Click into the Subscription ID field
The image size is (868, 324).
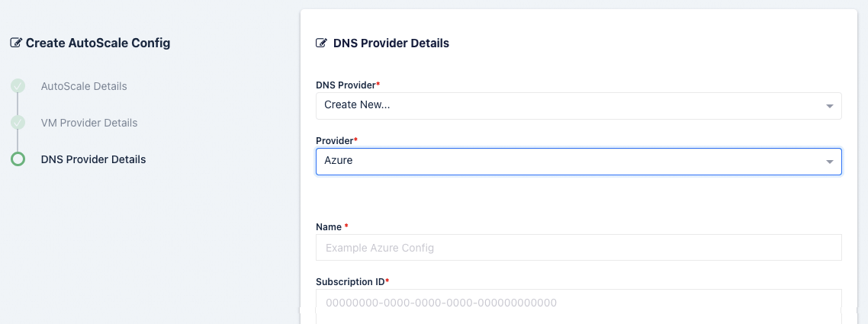(x=578, y=303)
